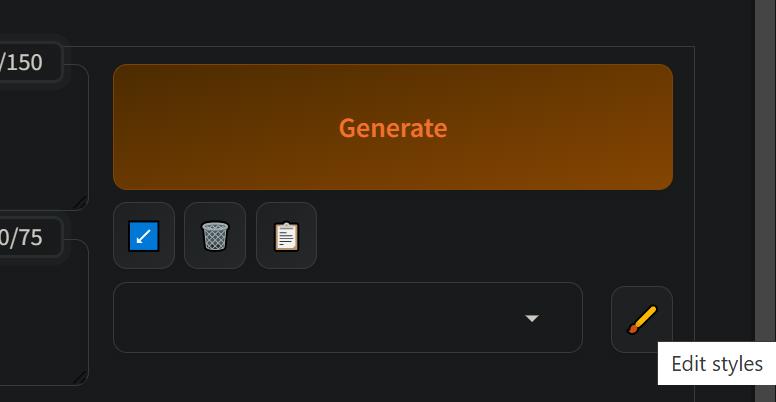Screen dimensions: 776x402
Task: Select the notepad clipboard toolbar button
Action: click(x=287, y=236)
